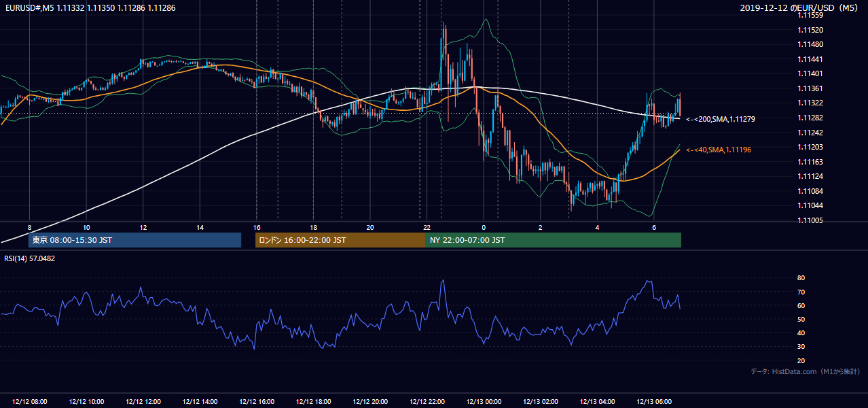The height and width of the screenshot is (408, 868).
Task: Click the 12/12 18:00 date axis label
Action: [313, 402]
